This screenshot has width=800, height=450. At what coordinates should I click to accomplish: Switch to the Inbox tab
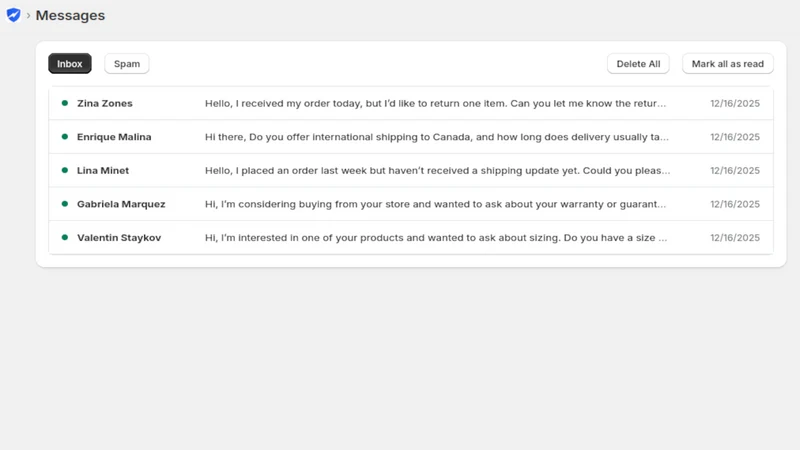point(70,64)
